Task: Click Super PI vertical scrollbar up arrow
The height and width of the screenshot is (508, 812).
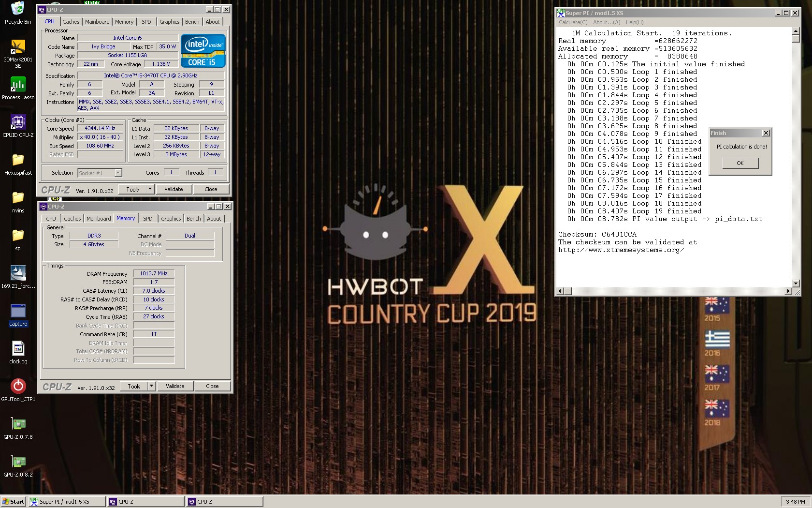Action: tap(796, 31)
